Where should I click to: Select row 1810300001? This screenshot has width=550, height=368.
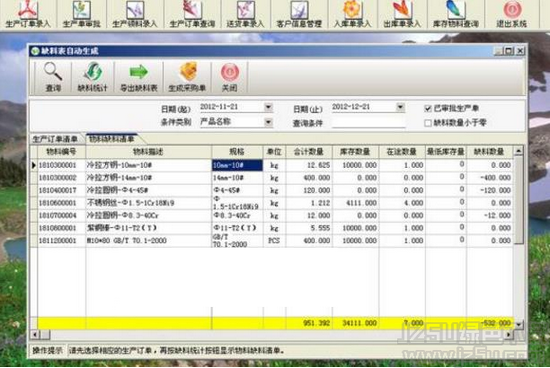(272, 165)
